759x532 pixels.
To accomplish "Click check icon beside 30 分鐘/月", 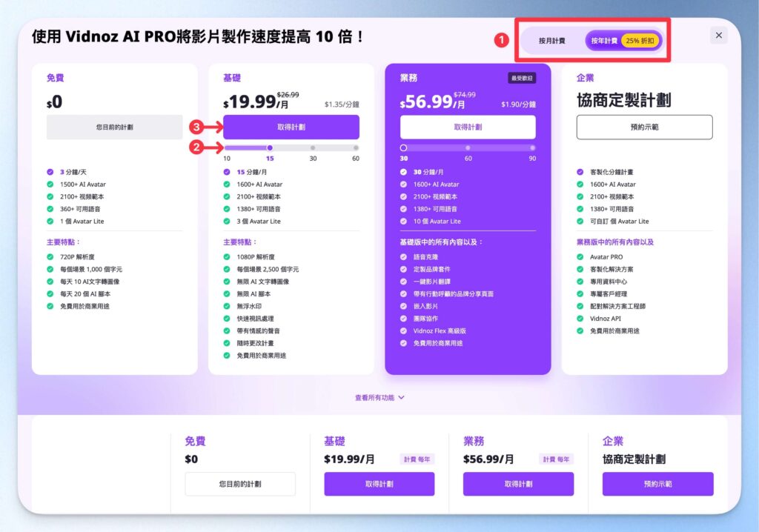I will point(403,172).
